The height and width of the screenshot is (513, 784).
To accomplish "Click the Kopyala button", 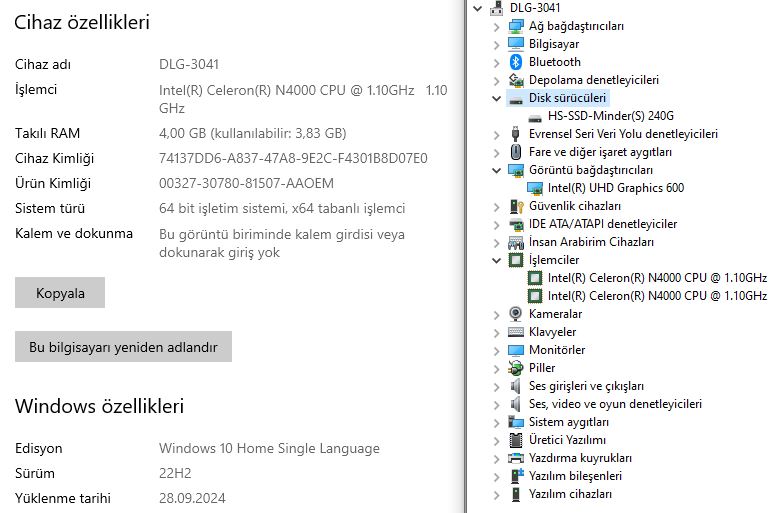I will [x=60, y=292].
